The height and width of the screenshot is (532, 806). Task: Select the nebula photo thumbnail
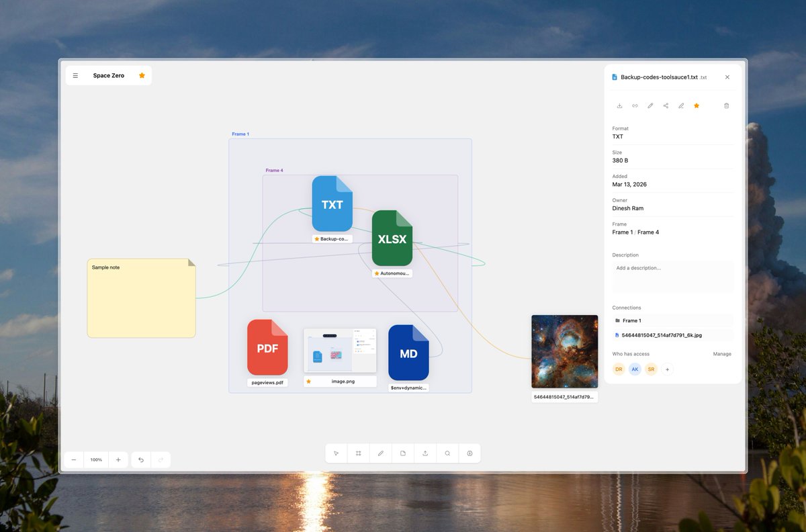pos(565,352)
